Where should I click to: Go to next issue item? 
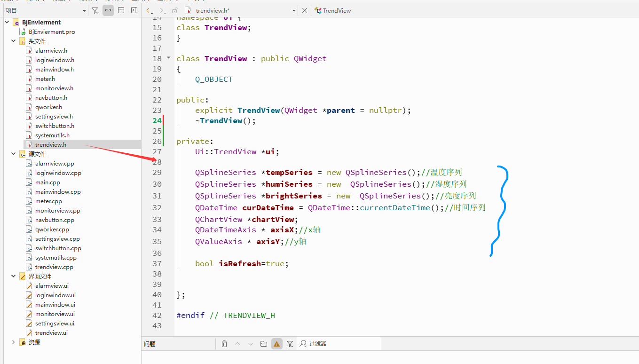[x=251, y=344]
